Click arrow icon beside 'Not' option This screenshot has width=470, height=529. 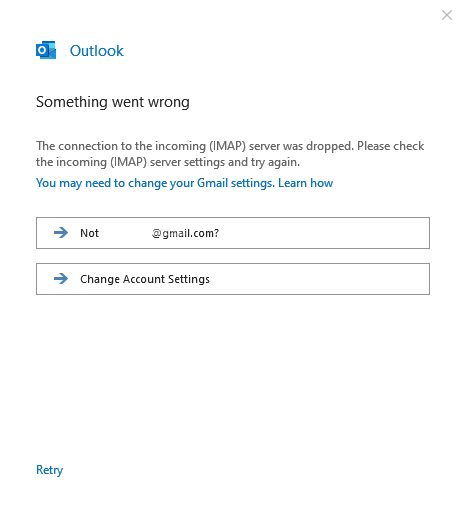pos(61,232)
